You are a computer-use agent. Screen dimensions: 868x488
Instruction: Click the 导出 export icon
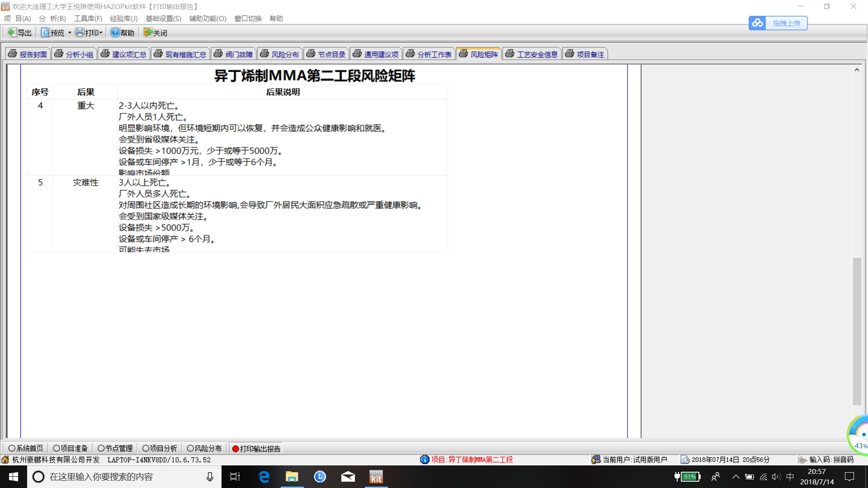coord(12,33)
